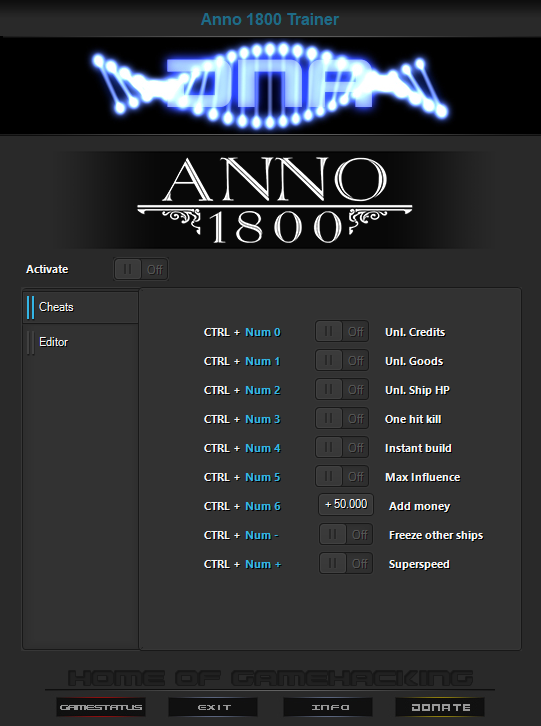The width and height of the screenshot is (541, 726).
Task: Click the Unl. Ship HP label
Action: [417, 390]
